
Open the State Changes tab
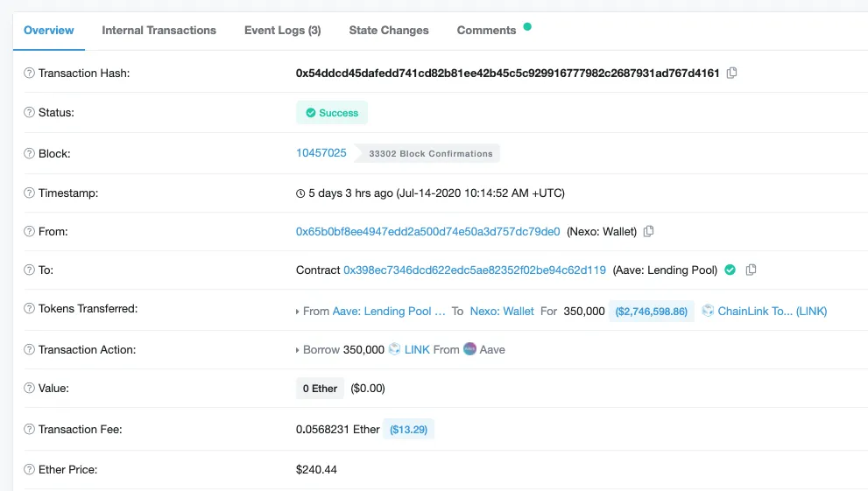click(x=389, y=31)
